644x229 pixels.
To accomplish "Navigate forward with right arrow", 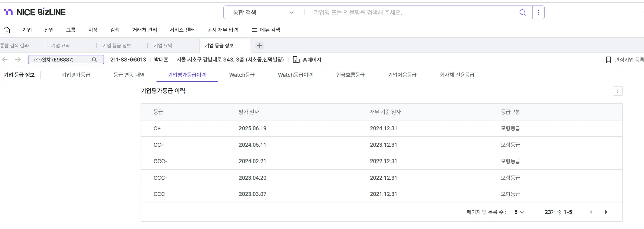I will pos(18,60).
